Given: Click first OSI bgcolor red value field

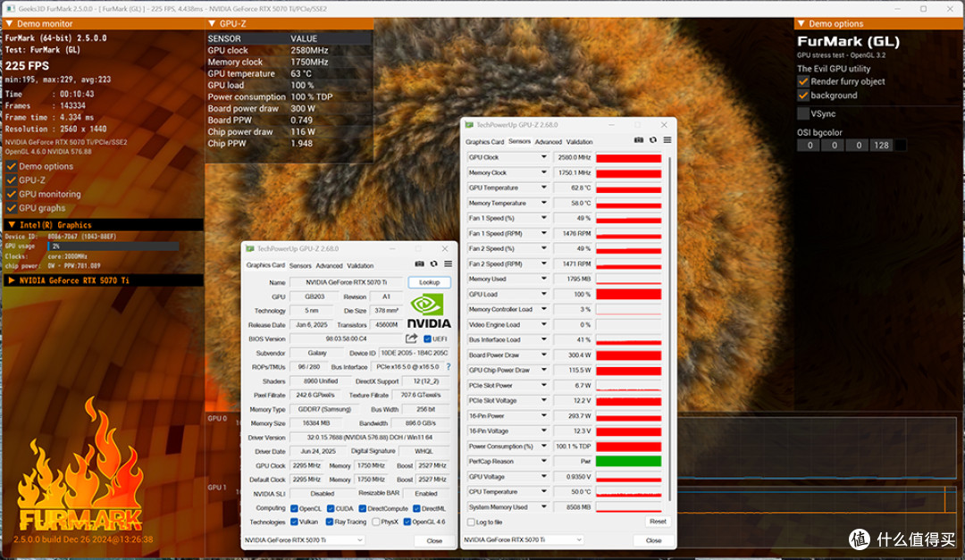Looking at the screenshot, I should [x=810, y=146].
